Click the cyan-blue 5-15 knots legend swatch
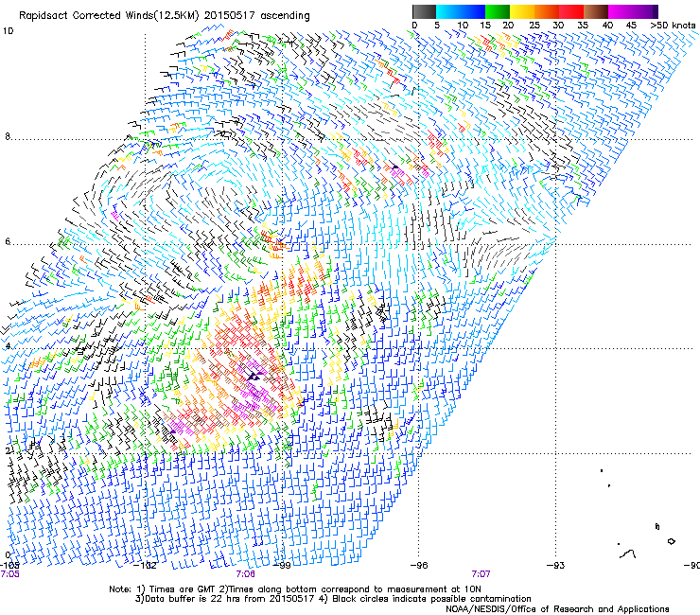The height and width of the screenshot is (615, 700). (x=461, y=11)
